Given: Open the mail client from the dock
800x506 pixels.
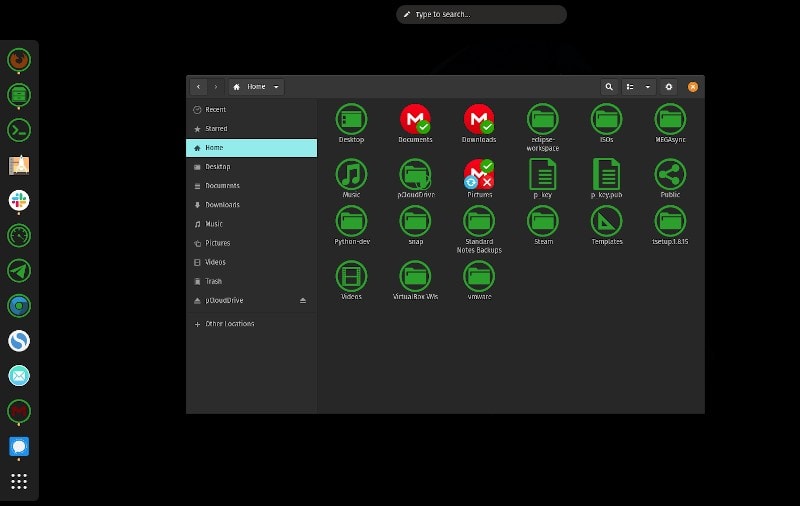Looking at the screenshot, I should point(19,376).
